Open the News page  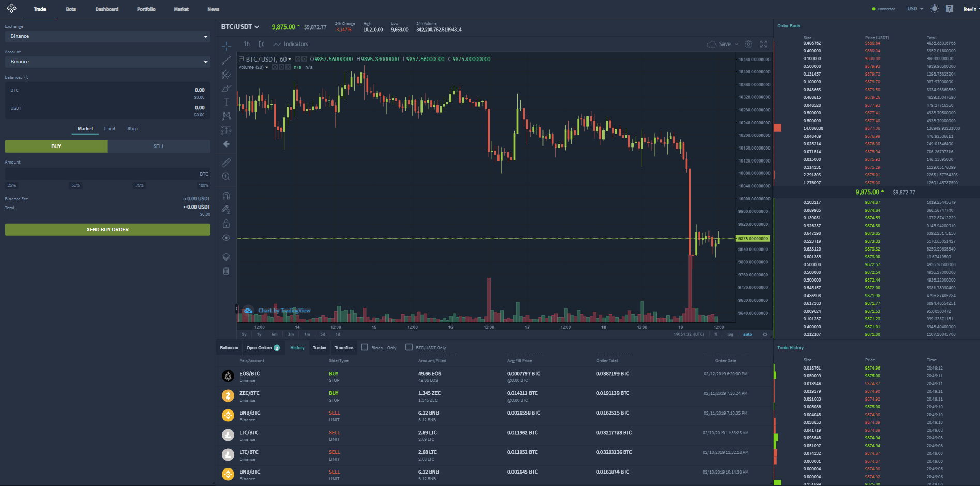pyautogui.click(x=214, y=9)
